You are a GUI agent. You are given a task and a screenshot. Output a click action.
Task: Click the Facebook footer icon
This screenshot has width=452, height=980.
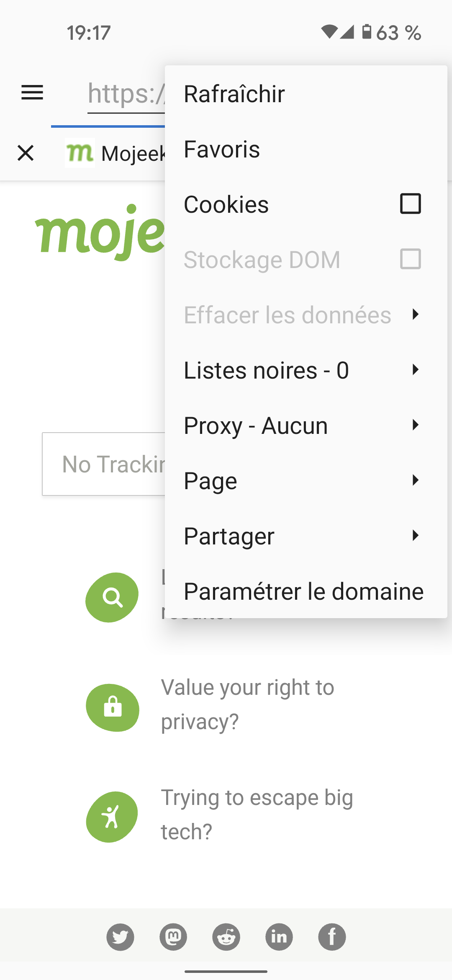pyautogui.click(x=332, y=937)
